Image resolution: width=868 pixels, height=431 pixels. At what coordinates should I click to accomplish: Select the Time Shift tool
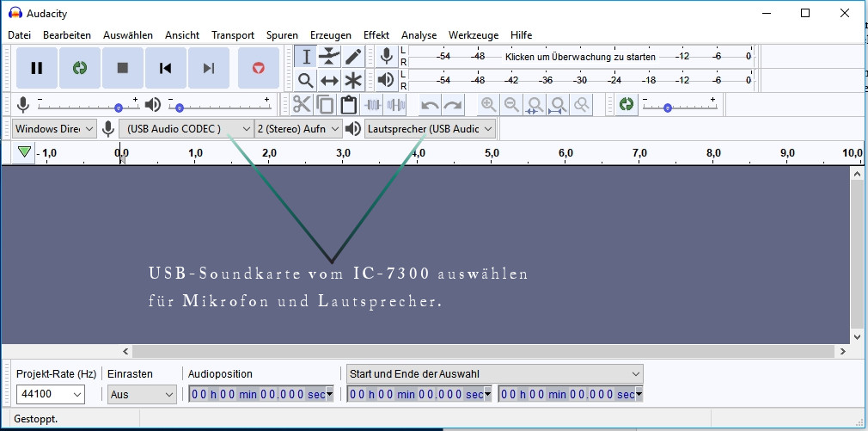click(329, 80)
